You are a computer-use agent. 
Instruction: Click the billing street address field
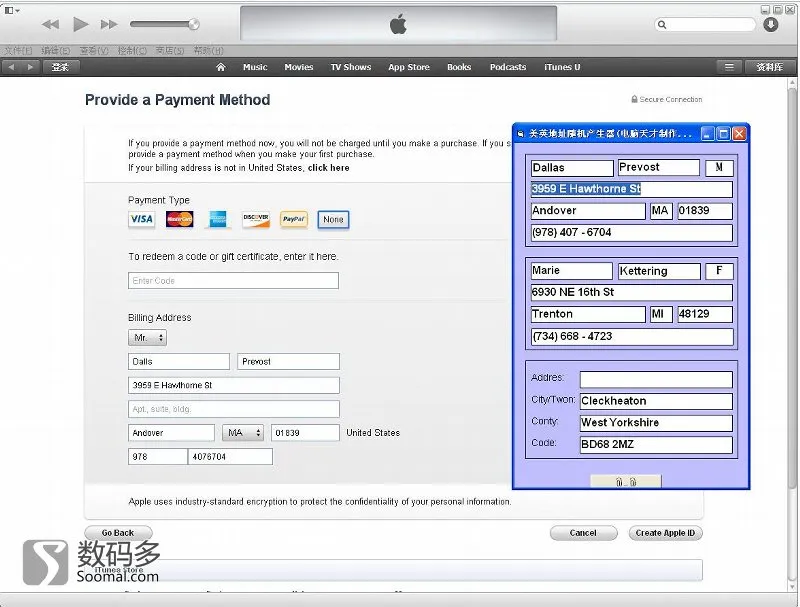point(233,385)
